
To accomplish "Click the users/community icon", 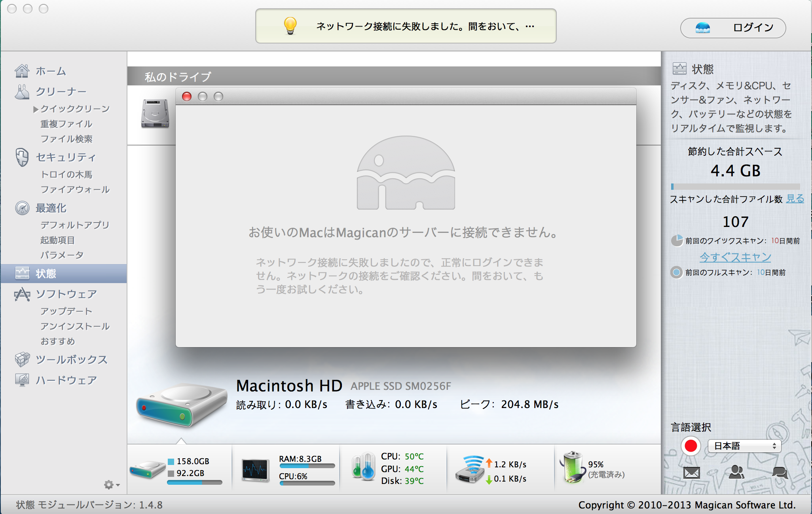I will pyautogui.click(x=736, y=472).
